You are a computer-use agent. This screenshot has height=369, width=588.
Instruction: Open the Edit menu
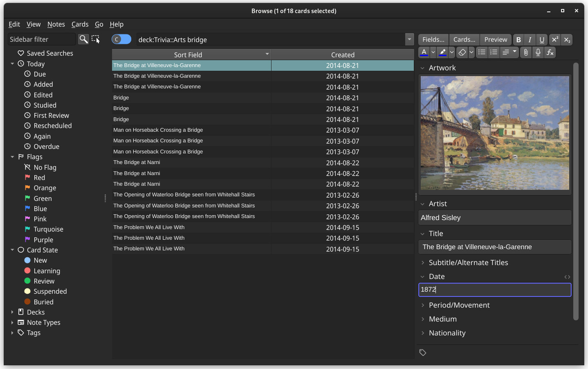(x=14, y=24)
